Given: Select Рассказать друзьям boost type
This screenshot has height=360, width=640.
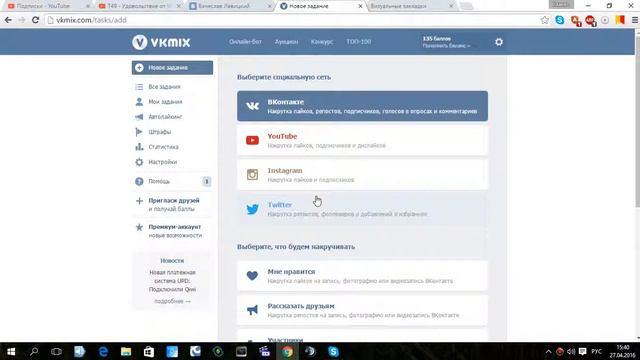Looking at the screenshot, I should [362, 310].
